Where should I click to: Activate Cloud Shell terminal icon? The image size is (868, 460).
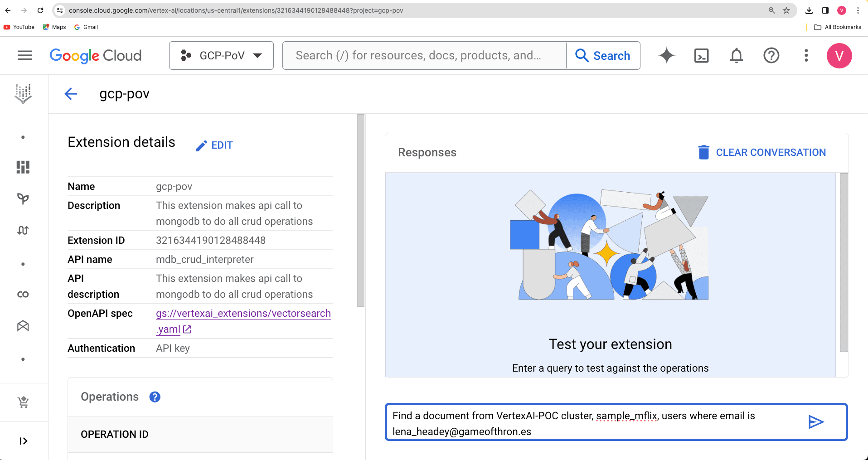click(701, 55)
